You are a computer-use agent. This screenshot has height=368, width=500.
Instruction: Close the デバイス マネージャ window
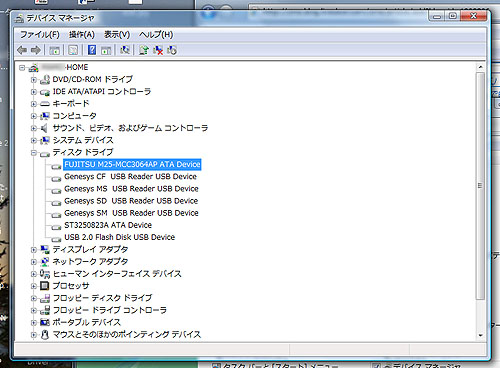(473, 16)
